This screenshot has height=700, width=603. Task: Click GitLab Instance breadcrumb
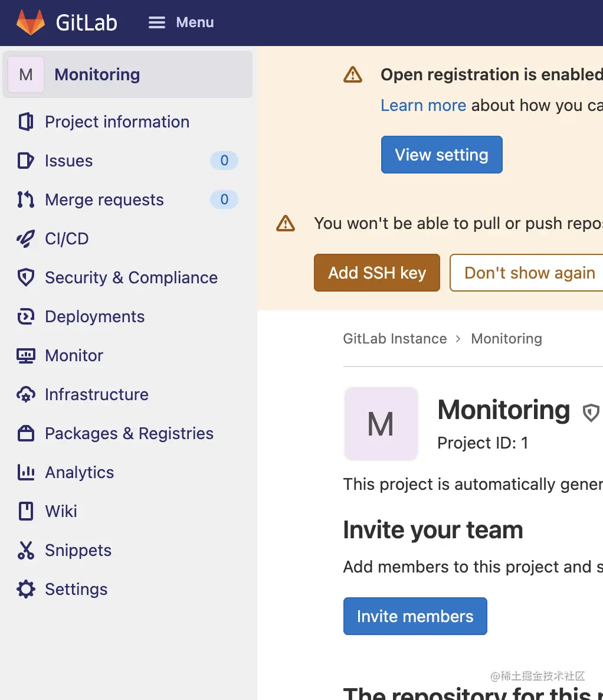[395, 338]
